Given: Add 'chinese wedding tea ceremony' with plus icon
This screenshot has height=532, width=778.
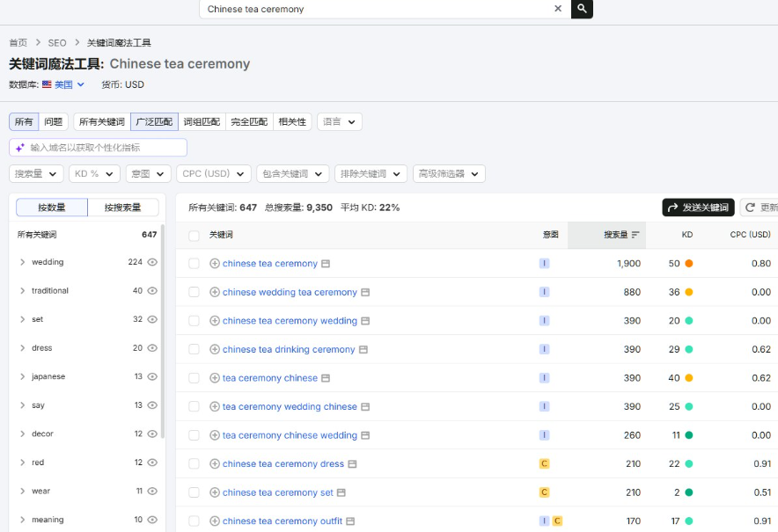Looking at the screenshot, I should 215,293.
